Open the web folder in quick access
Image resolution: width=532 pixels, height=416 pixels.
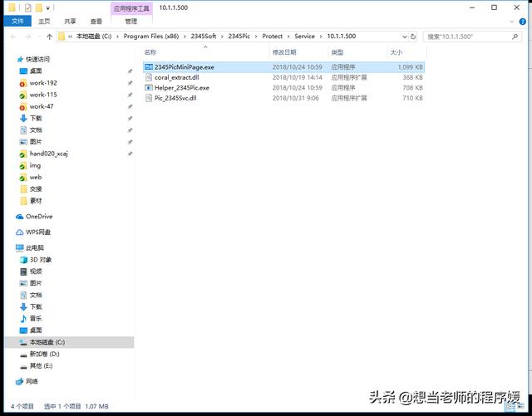(x=36, y=177)
